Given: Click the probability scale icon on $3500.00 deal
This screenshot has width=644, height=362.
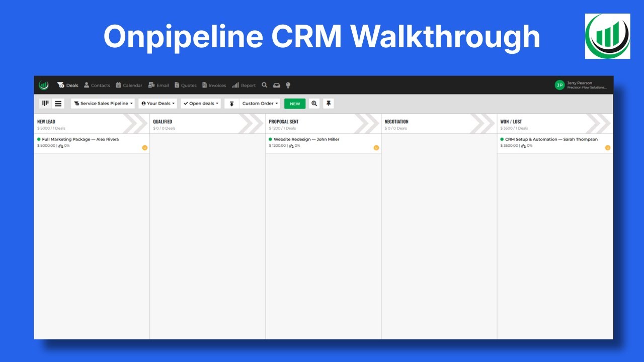Looking at the screenshot, I should [x=523, y=146].
